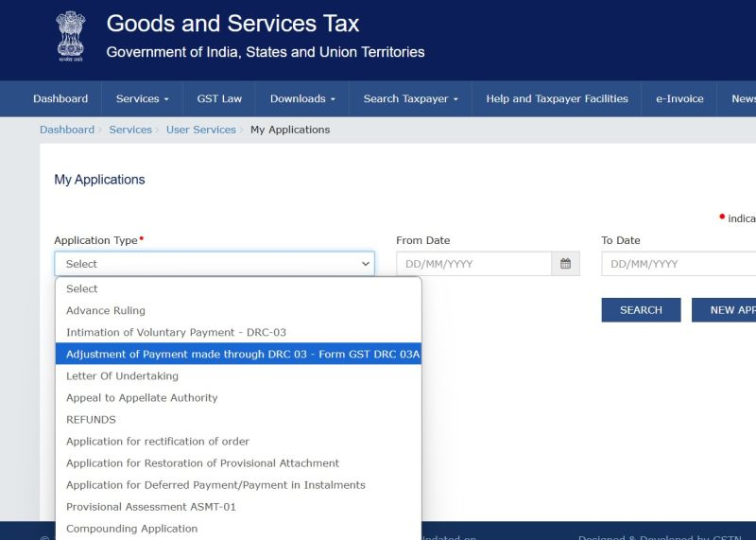Open Help and Taxpayer Facilities
The height and width of the screenshot is (540, 756).
point(557,98)
